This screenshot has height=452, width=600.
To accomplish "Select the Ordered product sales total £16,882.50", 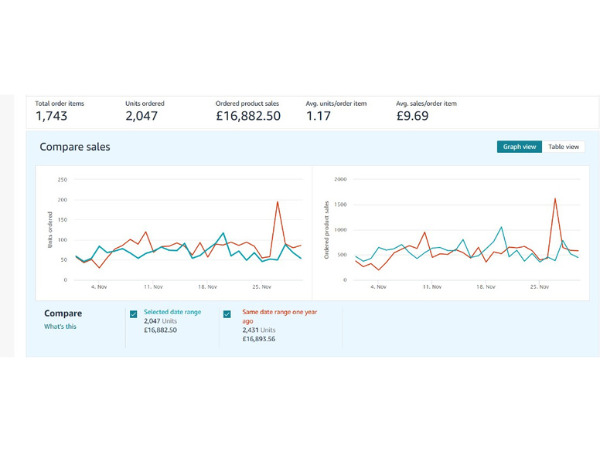I will pyautogui.click(x=248, y=116).
